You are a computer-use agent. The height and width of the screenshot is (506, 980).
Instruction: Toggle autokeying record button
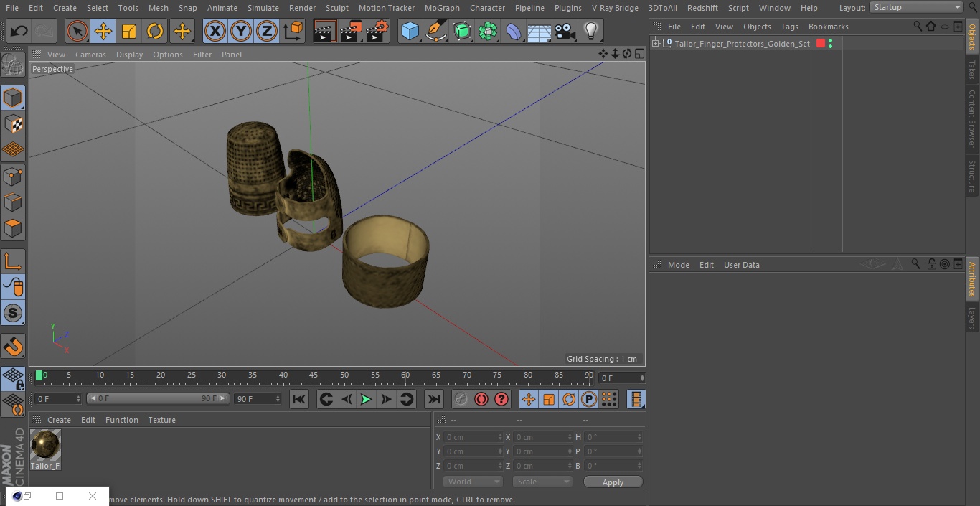[x=481, y=399]
